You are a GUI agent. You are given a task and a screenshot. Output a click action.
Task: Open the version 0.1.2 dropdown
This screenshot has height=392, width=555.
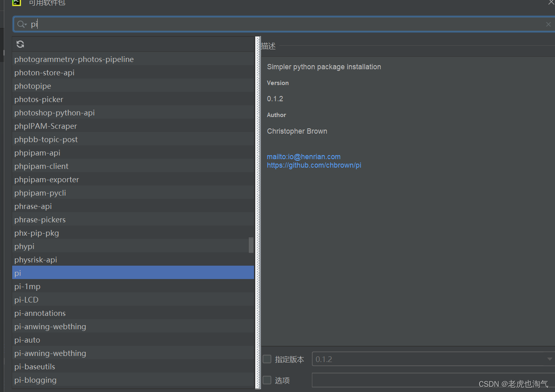[x=549, y=359]
